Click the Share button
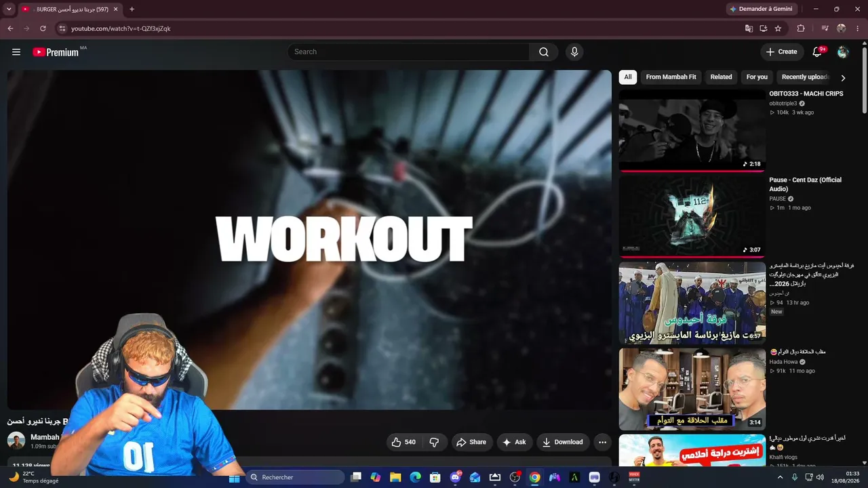 tap(471, 442)
